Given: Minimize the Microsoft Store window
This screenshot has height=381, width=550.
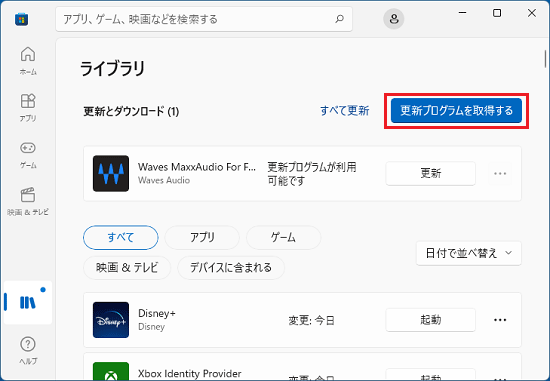Looking at the screenshot, I should [x=463, y=13].
